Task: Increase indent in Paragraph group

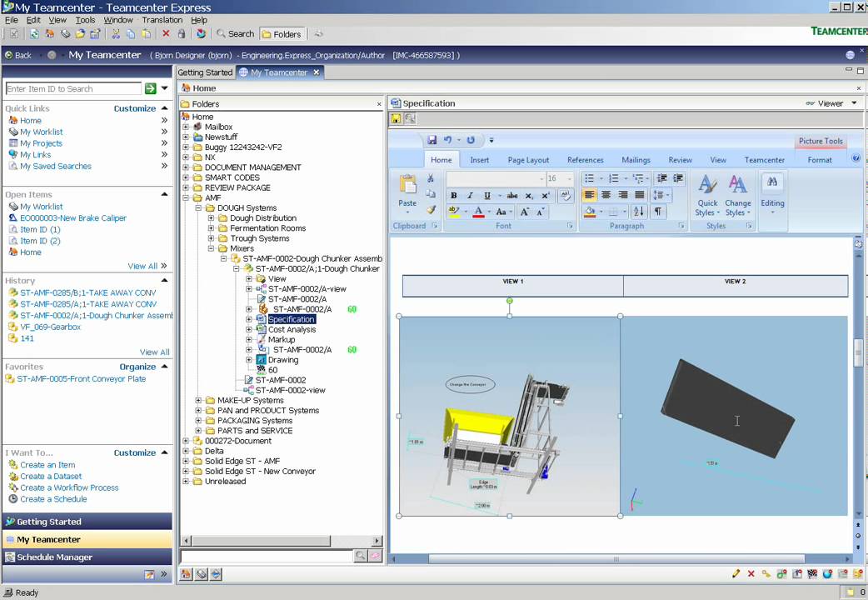Action: [x=678, y=178]
